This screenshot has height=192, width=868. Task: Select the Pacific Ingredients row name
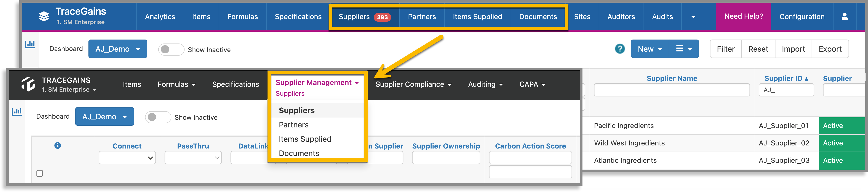(x=624, y=126)
